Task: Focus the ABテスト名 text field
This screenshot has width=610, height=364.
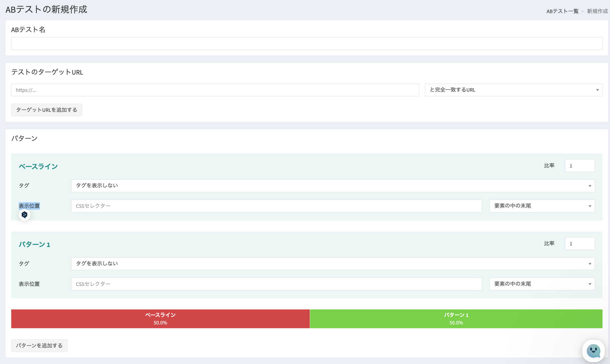Action: pyautogui.click(x=307, y=44)
